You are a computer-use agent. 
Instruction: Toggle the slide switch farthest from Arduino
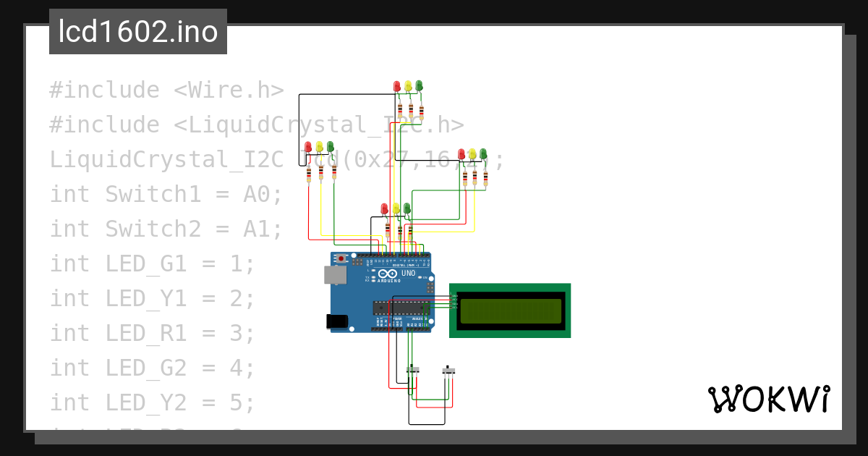click(x=450, y=371)
